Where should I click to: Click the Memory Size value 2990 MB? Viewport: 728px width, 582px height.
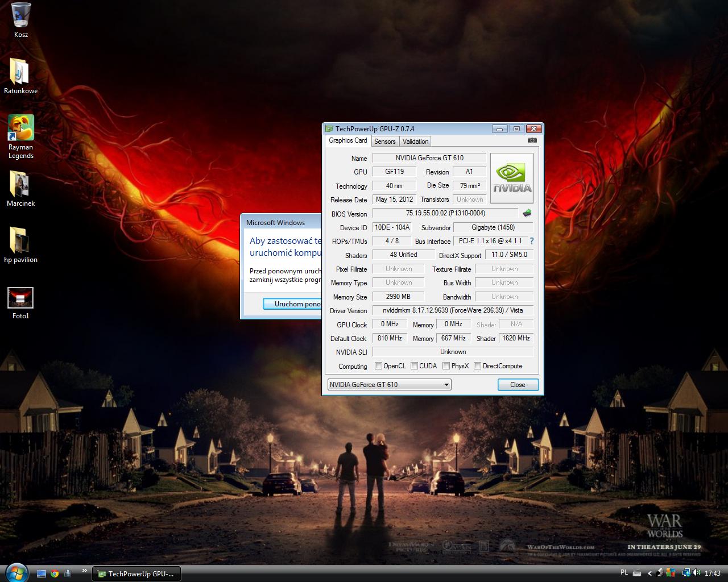(x=398, y=297)
